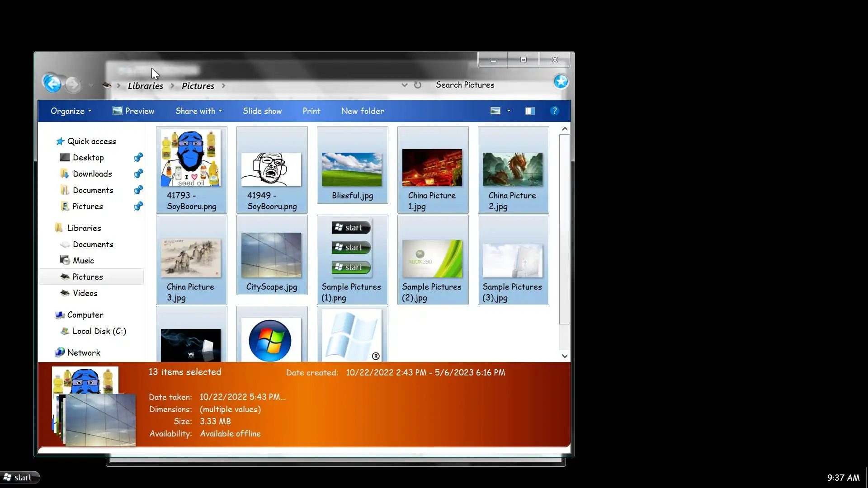
Task: Click the Forward navigation arrow
Action: click(x=73, y=84)
